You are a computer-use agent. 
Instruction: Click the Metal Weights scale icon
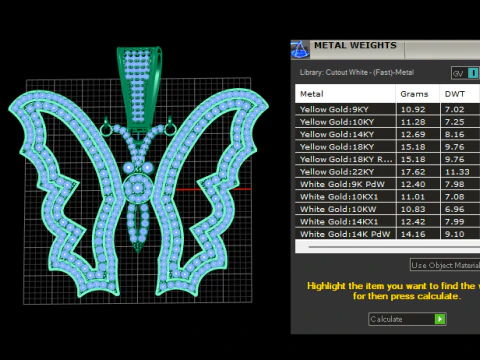click(300, 49)
